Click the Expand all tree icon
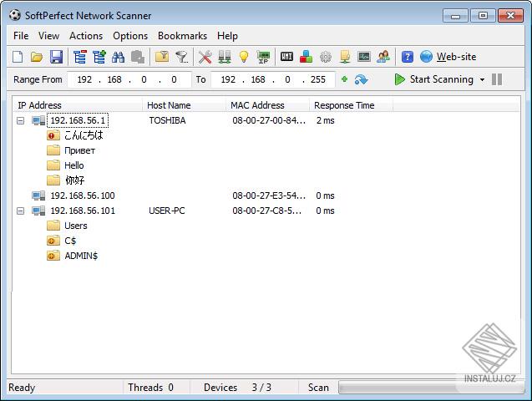The width and height of the screenshot is (532, 401). pyautogui.click(x=99, y=57)
